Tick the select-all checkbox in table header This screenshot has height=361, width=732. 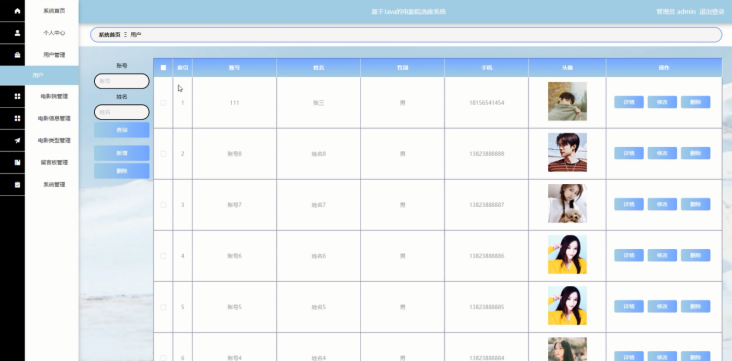[163, 68]
